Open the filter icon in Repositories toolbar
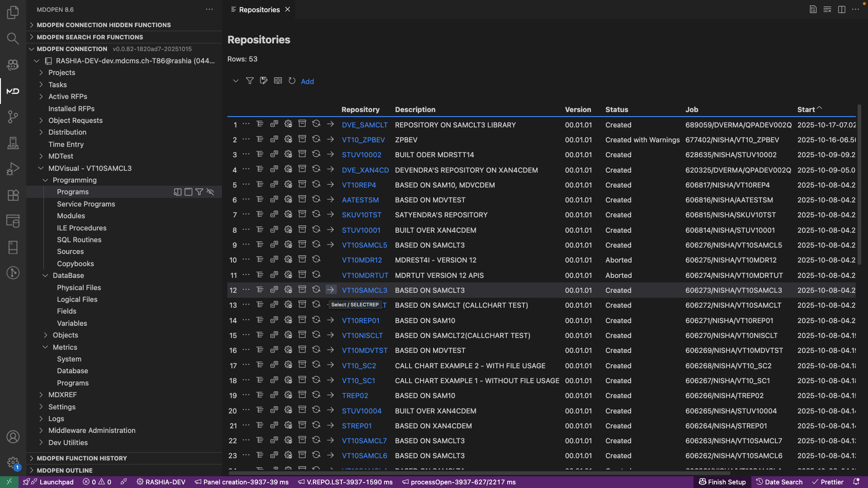This screenshot has height=488, width=868. click(250, 81)
